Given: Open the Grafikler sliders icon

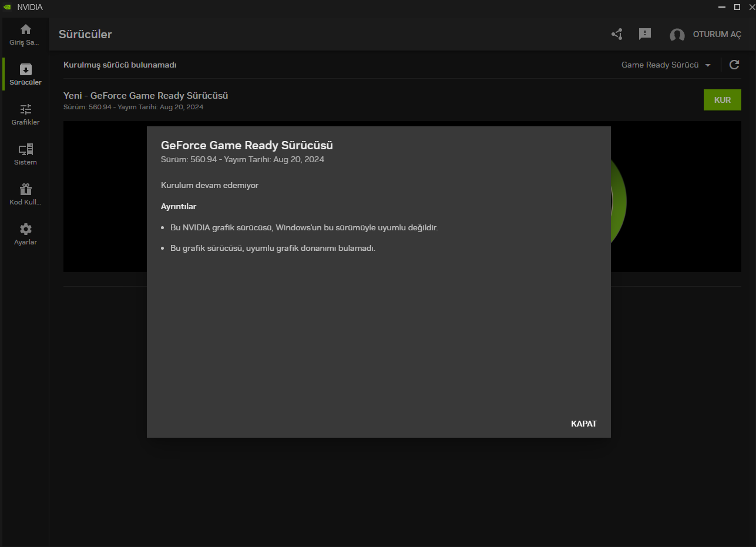Looking at the screenshot, I should pos(25,109).
